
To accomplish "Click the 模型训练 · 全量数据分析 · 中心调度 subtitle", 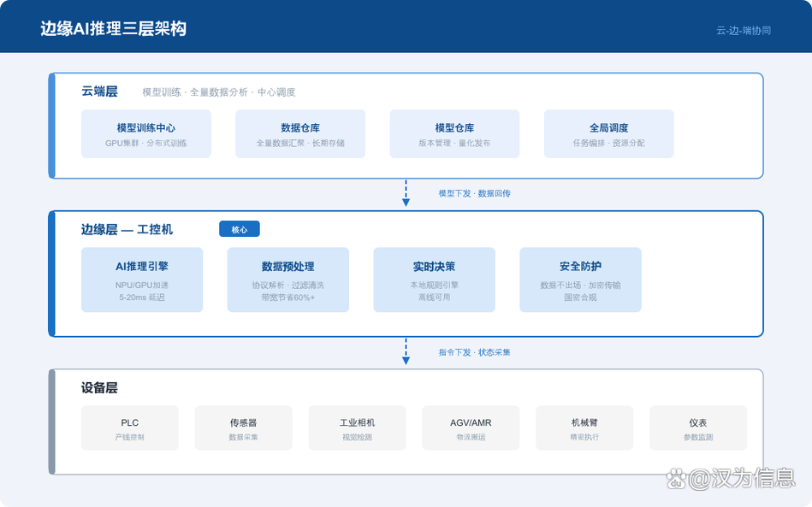I will 219,92.
